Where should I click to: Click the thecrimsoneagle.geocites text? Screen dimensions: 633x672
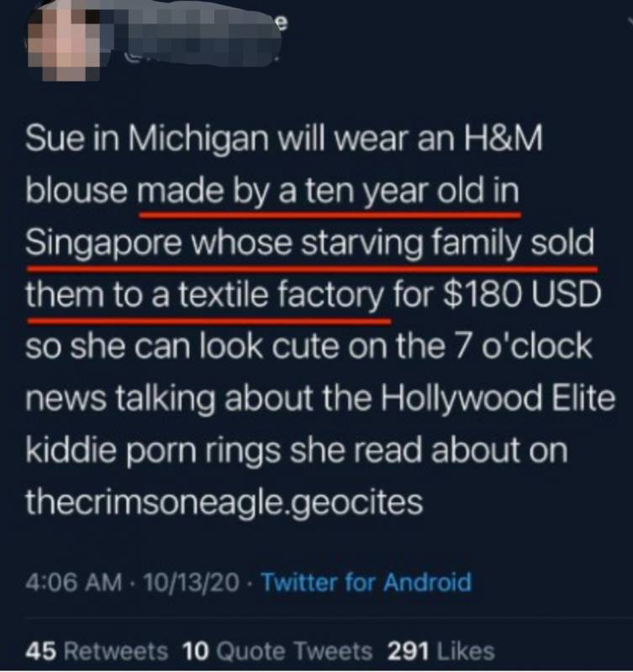(224, 502)
